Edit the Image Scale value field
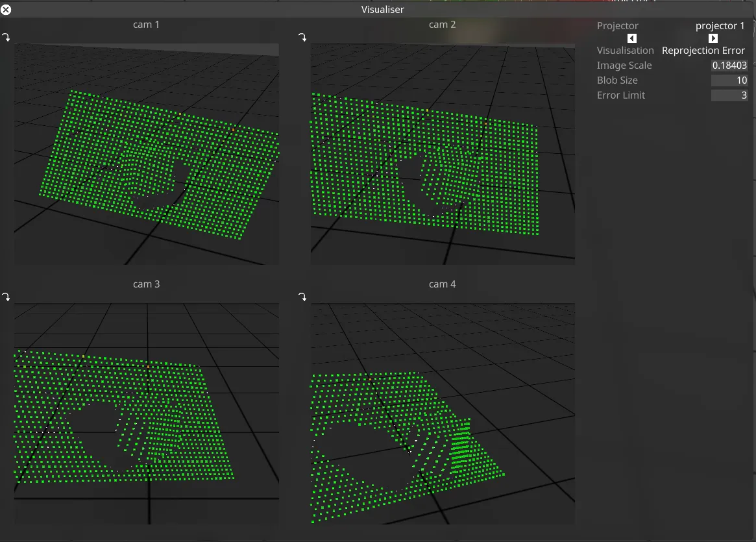Viewport: 756px width, 542px height. pyautogui.click(x=729, y=65)
